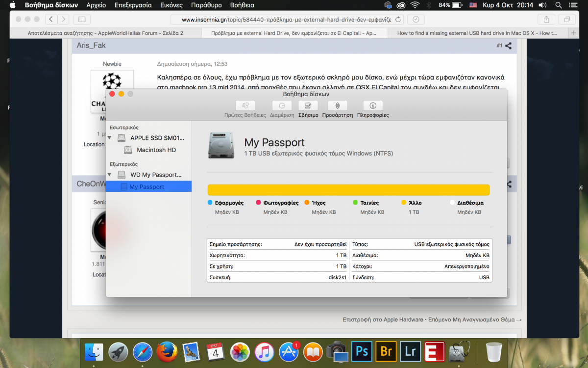Reload the page in Safari

pos(398,19)
